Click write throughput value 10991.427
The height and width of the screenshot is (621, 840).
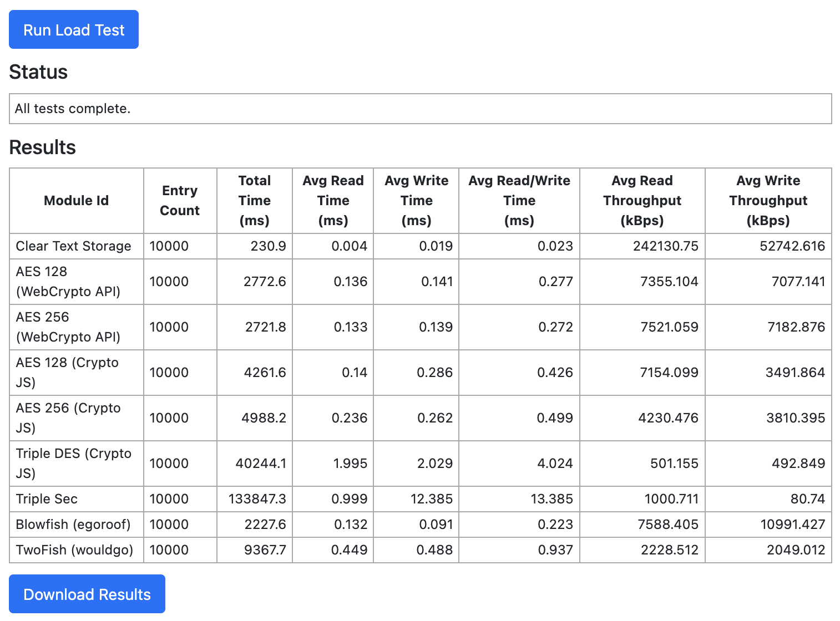coord(793,525)
